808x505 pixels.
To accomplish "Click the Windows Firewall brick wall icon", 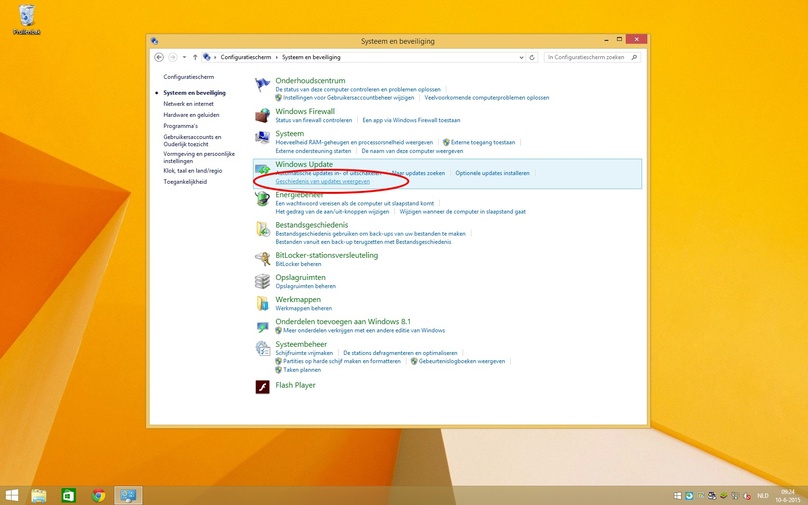I will click(262, 115).
